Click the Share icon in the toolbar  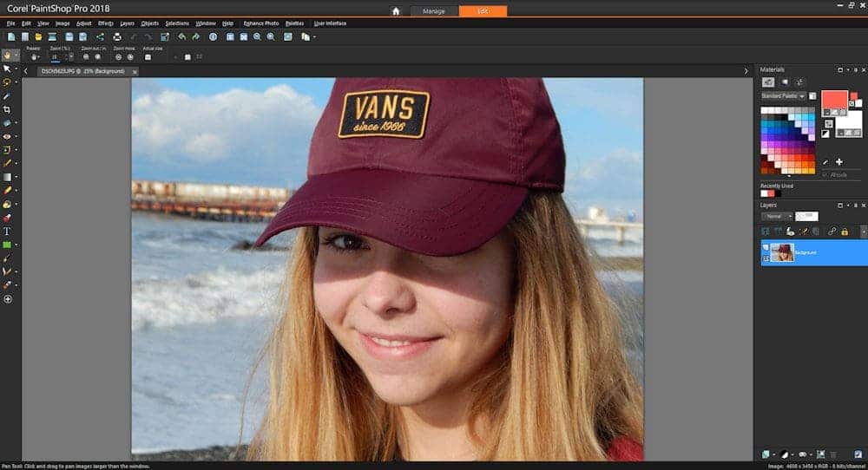[x=99, y=37]
